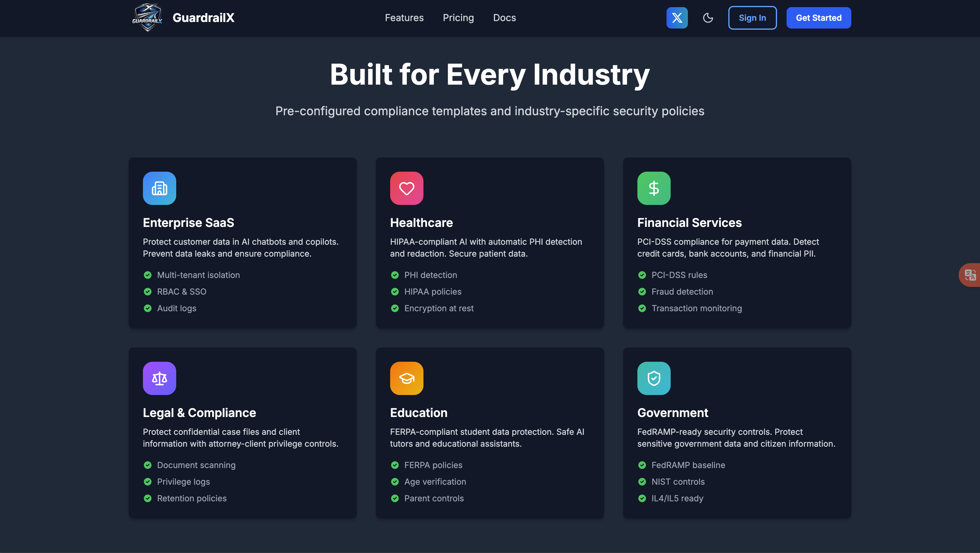Open the X (Twitter) social icon
This screenshot has width=980, height=553.
(677, 18)
